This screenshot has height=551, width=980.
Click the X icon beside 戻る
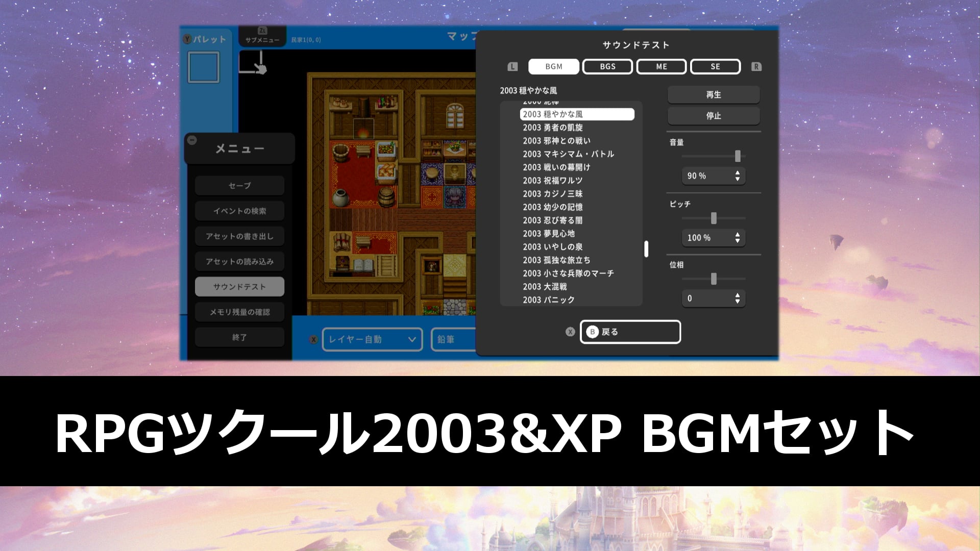click(570, 332)
